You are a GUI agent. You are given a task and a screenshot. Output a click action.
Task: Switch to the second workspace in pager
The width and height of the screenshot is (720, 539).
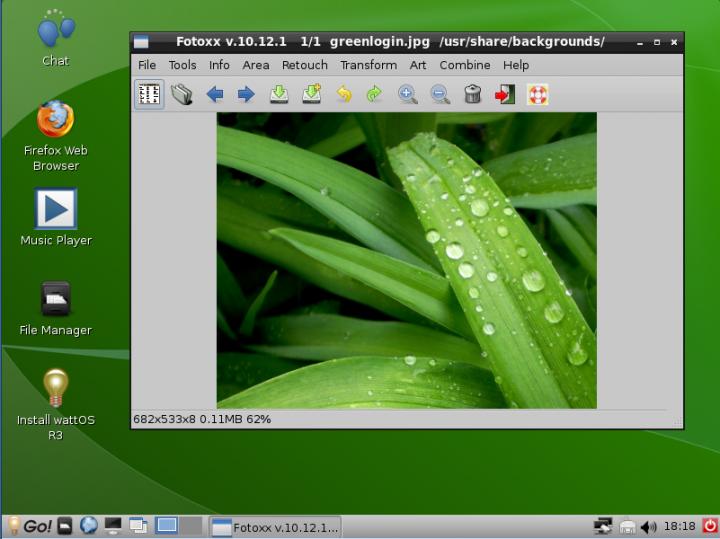191,526
